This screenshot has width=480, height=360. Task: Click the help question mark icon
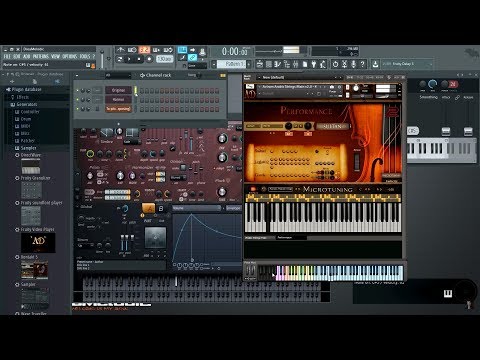pos(362,64)
